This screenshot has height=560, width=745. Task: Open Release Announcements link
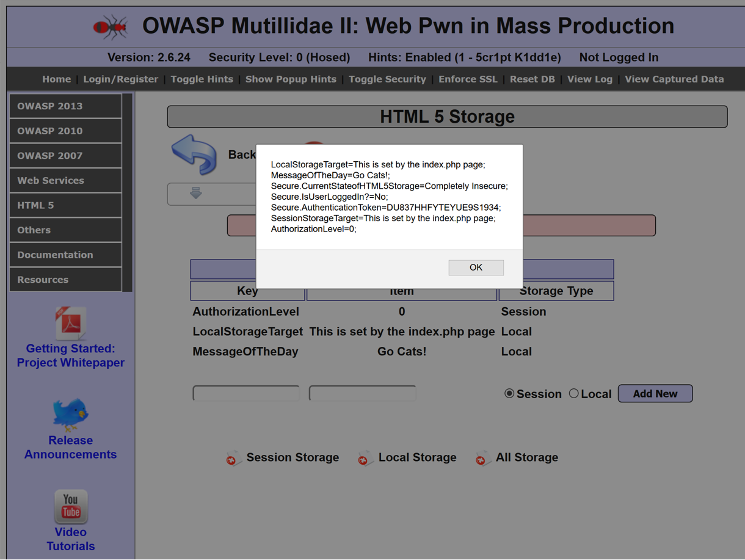[71, 447]
